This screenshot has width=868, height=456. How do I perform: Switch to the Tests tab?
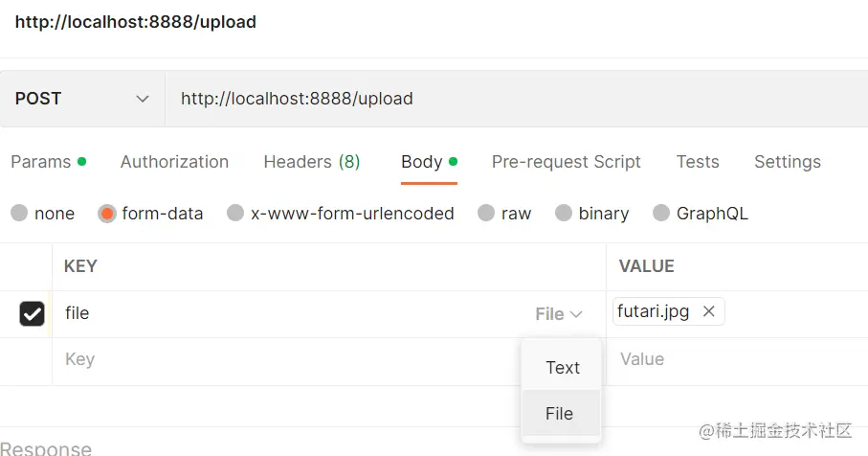coord(697,162)
